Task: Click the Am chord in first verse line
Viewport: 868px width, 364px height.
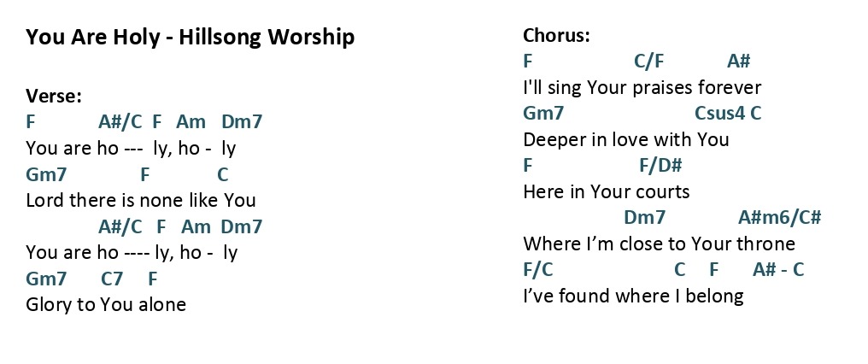Action: click(x=191, y=121)
